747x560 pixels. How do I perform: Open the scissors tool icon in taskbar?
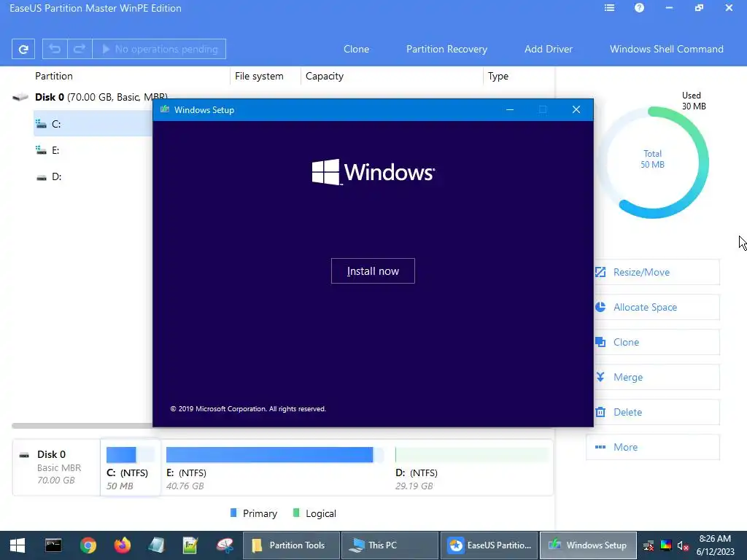point(225,545)
